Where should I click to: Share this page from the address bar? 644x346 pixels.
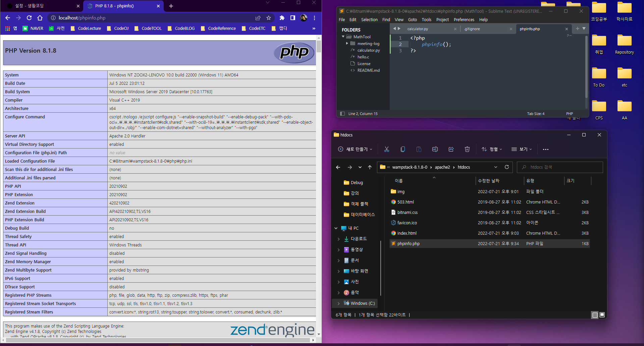point(258,18)
